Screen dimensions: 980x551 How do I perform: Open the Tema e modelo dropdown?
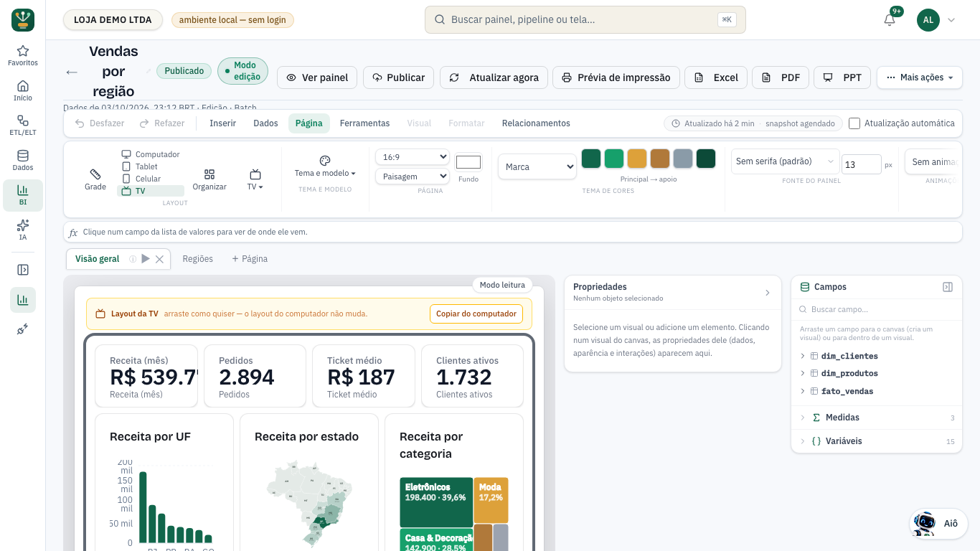click(325, 166)
